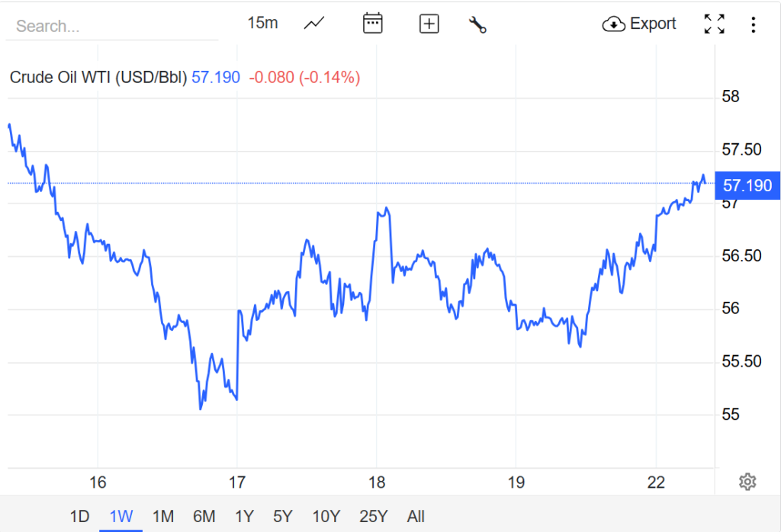Click the add comparison plus icon
781x532 pixels.
tap(429, 24)
